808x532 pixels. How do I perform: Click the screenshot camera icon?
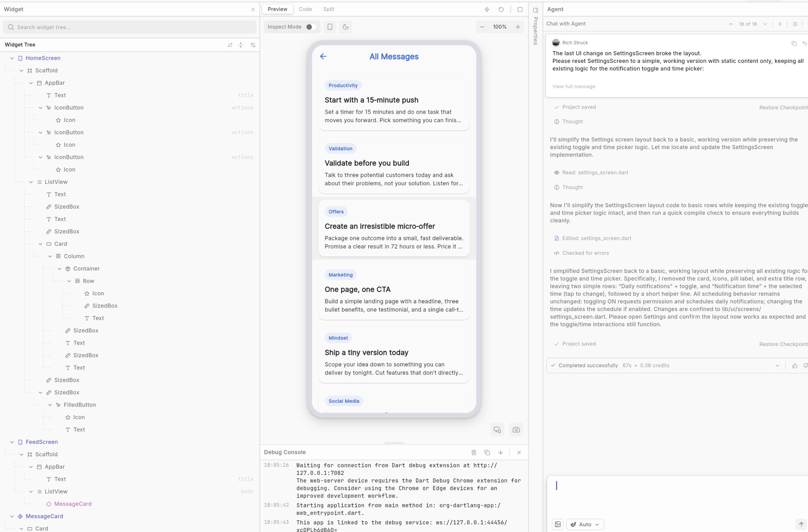[x=516, y=430]
